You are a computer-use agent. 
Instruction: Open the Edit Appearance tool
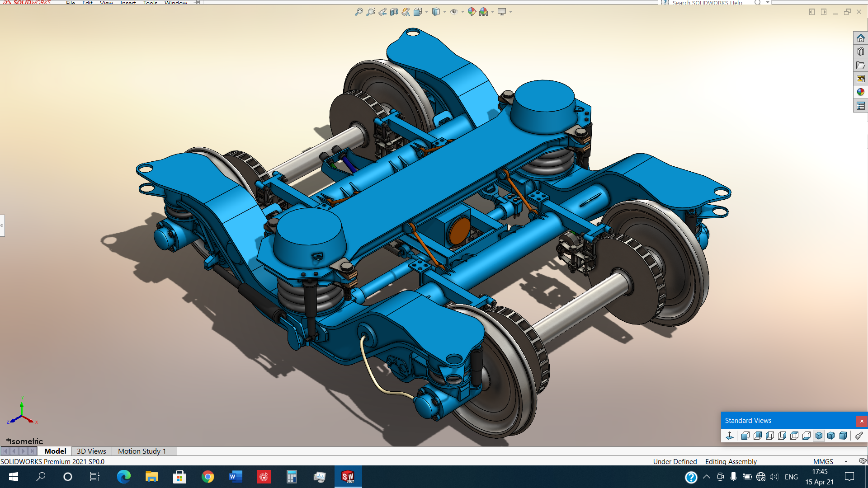pos(472,12)
